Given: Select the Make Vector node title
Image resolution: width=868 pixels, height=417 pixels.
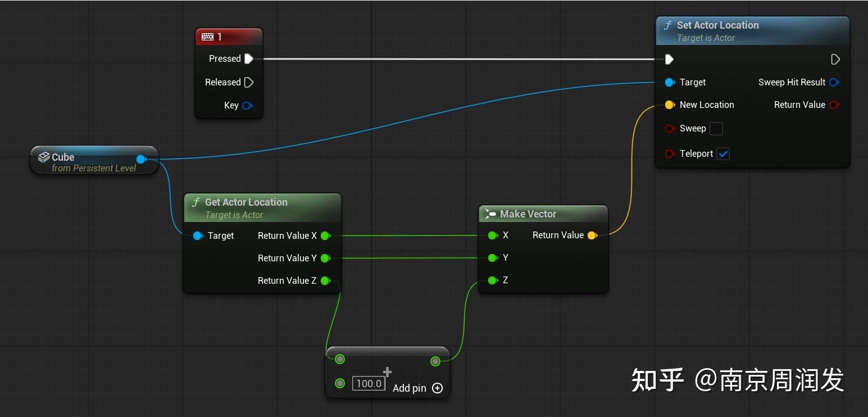Looking at the screenshot, I should tap(528, 214).
